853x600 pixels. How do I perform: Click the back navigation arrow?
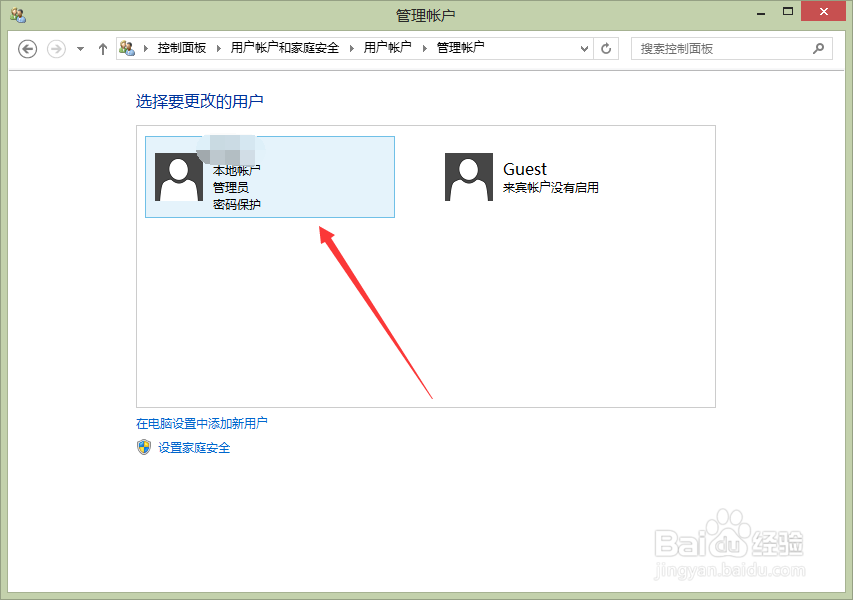pyautogui.click(x=27, y=48)
